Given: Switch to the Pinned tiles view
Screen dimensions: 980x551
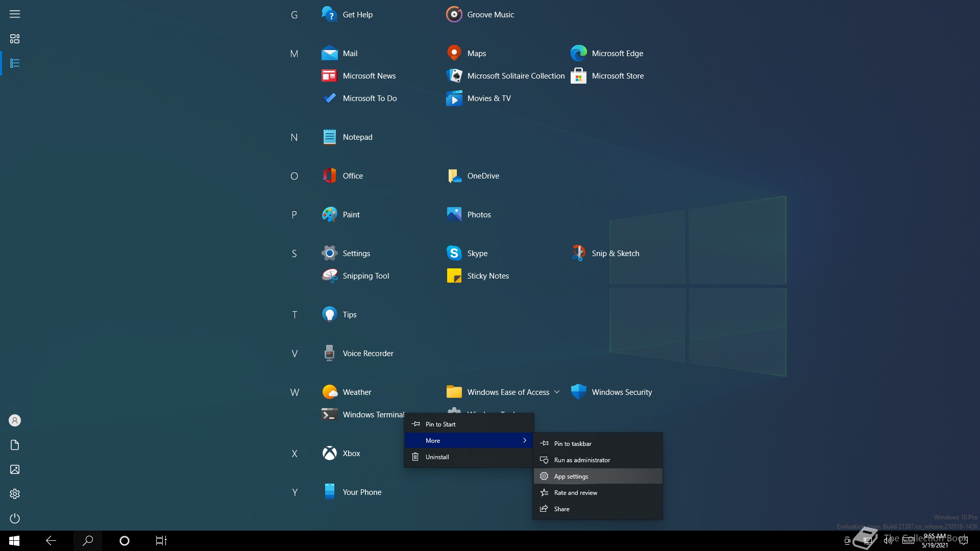Looking at the screenshot, I should (15, 39).
